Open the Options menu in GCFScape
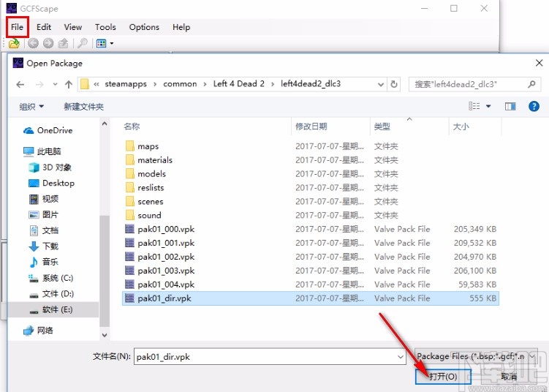Image resolution: width=549 pixels, height=392 pixels. point(144,27)
